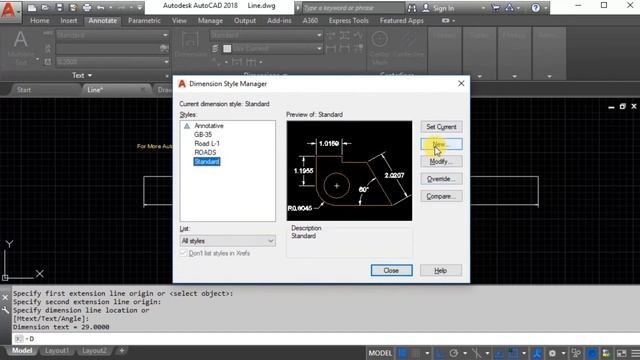
Task: Click the Dimension tool icon in ribbon
Action: (190, 41)
